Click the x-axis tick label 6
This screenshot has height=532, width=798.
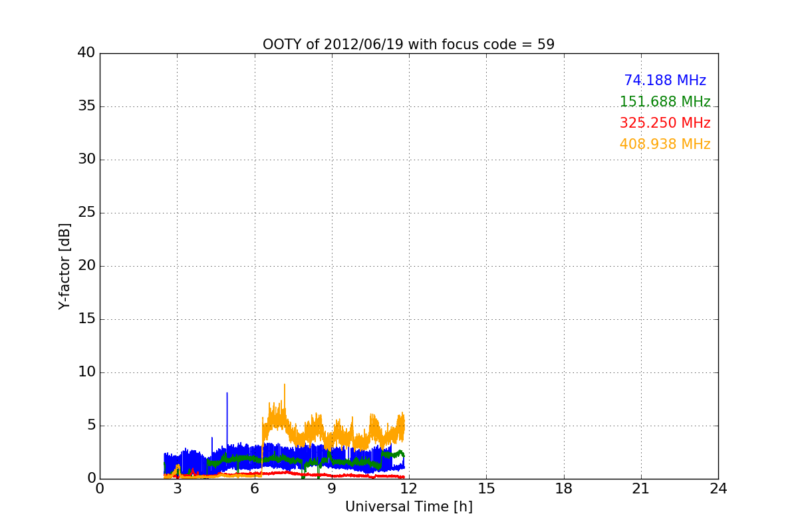(x=254, y=488)
